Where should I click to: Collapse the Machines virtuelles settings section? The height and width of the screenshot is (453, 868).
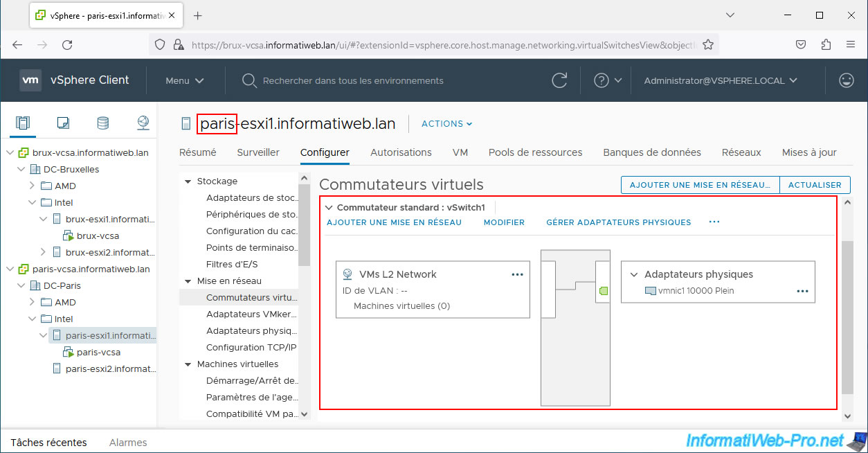point(188,364)
